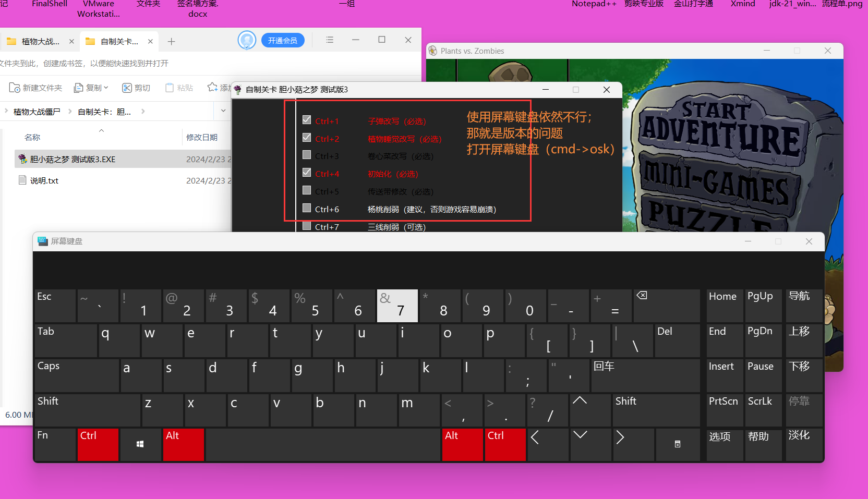Expand the 复制 dropdown arrow

tap(106, 88)
